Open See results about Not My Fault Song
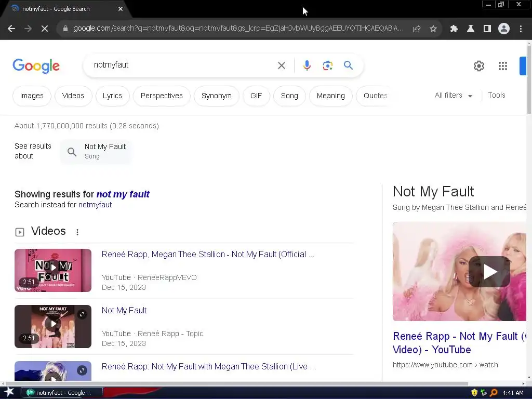 [x=96, y=151]
